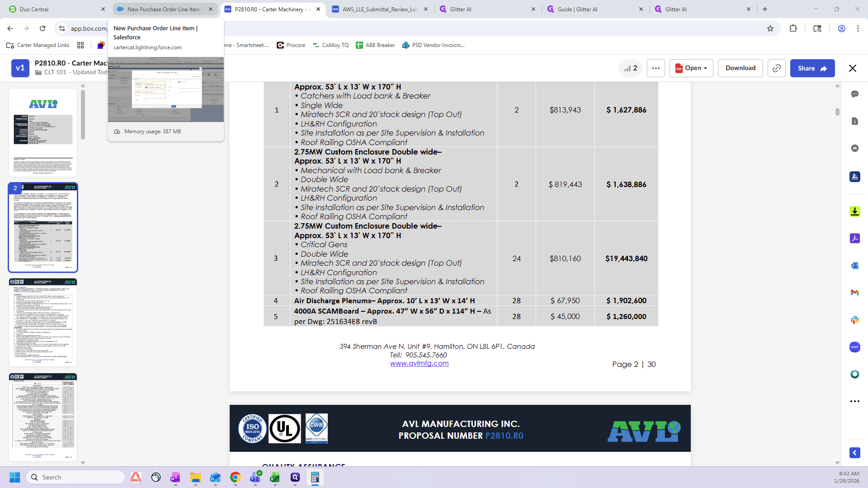Click document vertical scrollbar thumb

[x=837, y=112]
